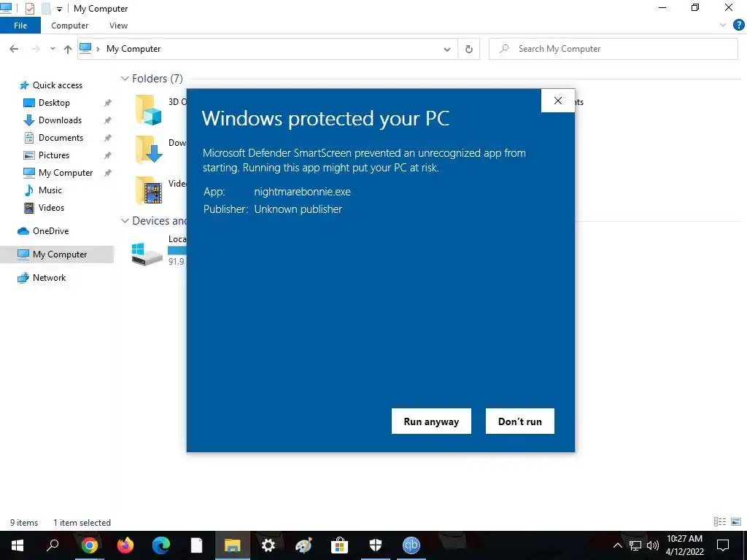Open Microsoft Store from taskbar

340,545
